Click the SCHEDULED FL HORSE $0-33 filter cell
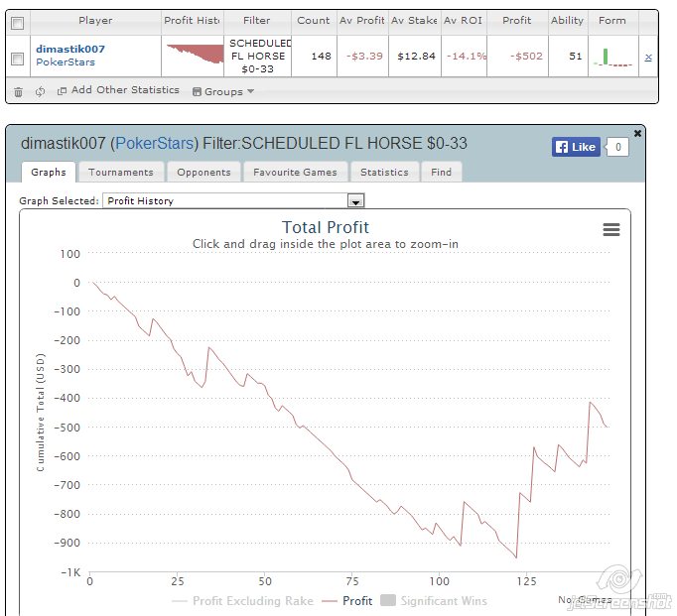The width and height of the screenshot is (677, 616). (258, 57)
